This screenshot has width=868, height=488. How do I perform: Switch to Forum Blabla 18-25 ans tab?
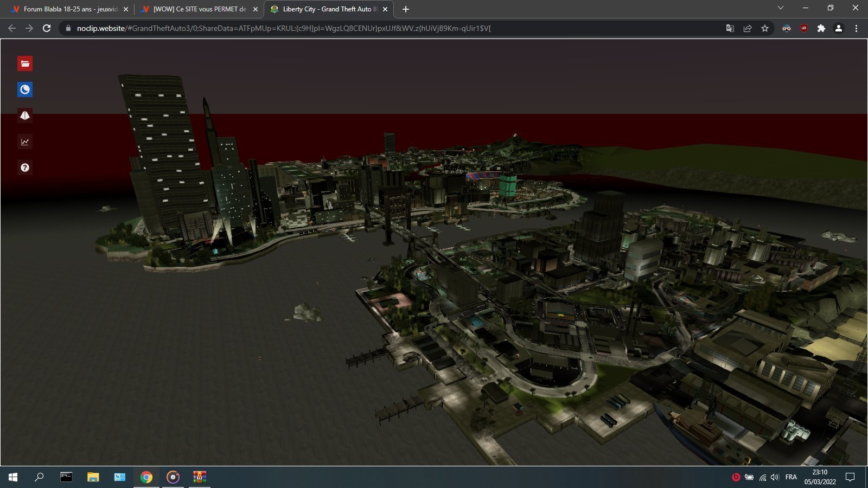coord(69,9)
